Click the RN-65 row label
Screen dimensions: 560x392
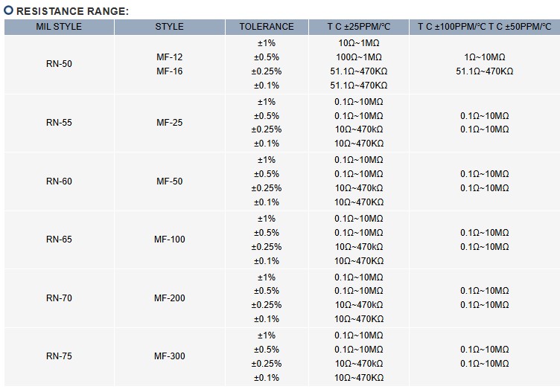59,240
